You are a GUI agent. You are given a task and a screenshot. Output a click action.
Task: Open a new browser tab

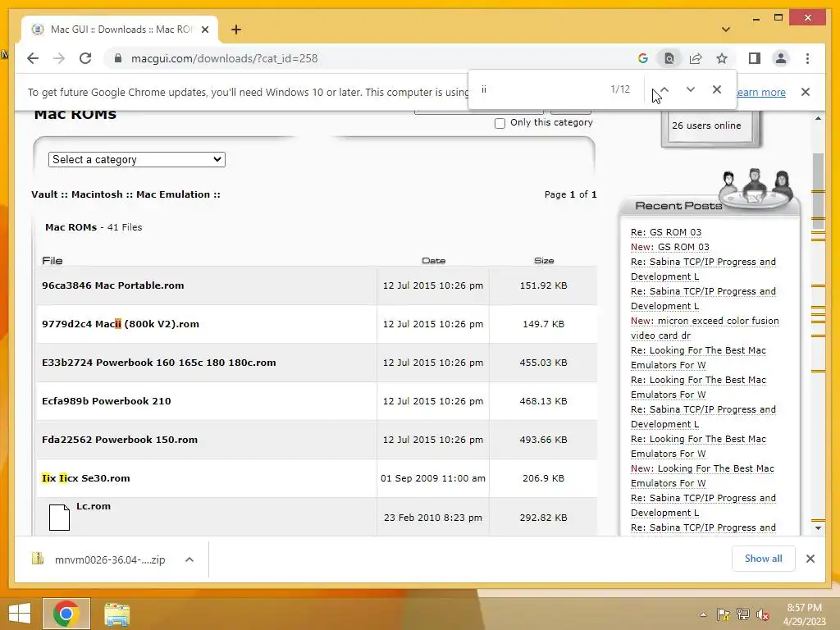[235, 30]
